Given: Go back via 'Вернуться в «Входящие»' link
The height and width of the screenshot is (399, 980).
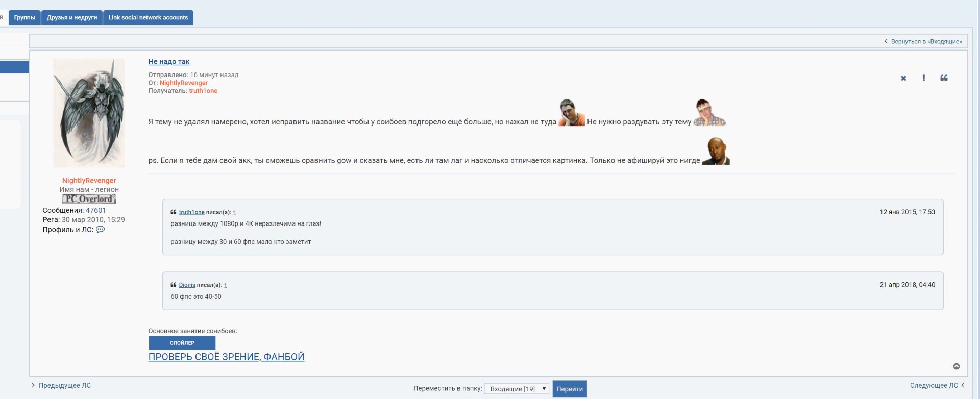Looking at the screenshot, I should 925,42.
